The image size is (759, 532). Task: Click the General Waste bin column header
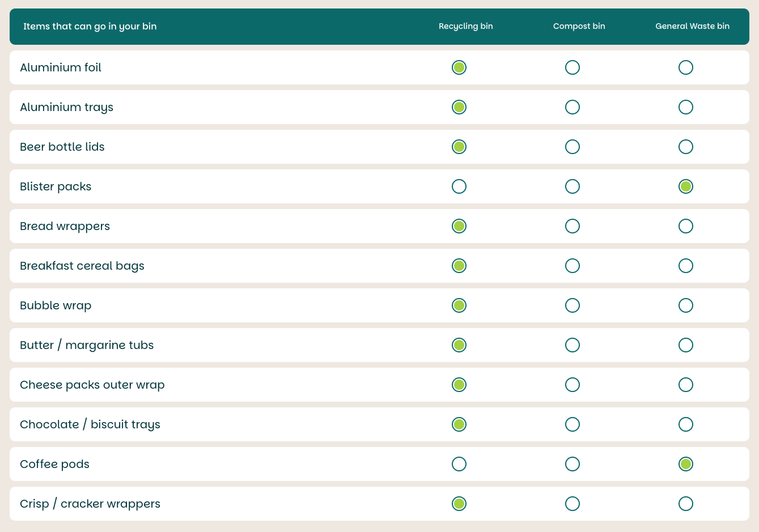pyautogui.click(x=693, y=26)
